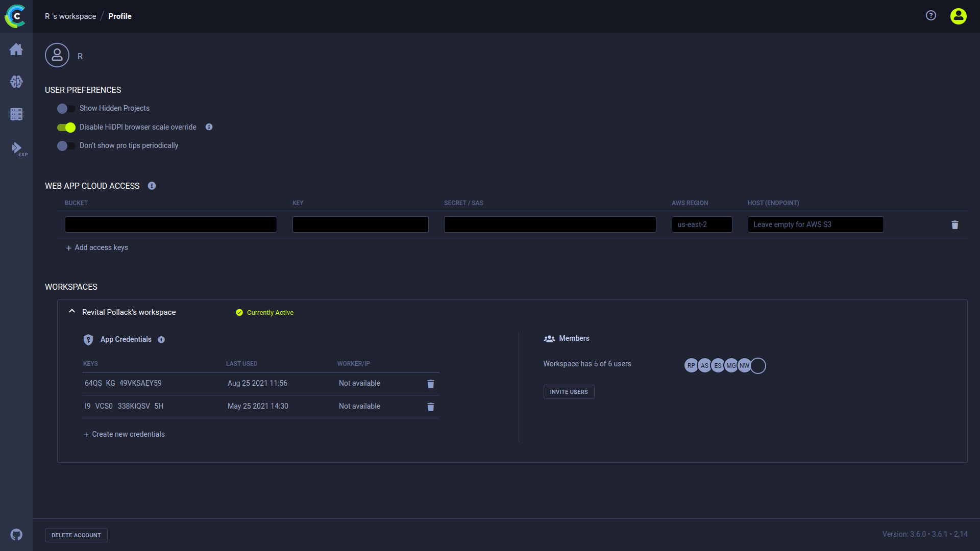Enable Show Hidden Projects toggle
The width and height of the screenshot is (980, 551).
coord(66,109)
